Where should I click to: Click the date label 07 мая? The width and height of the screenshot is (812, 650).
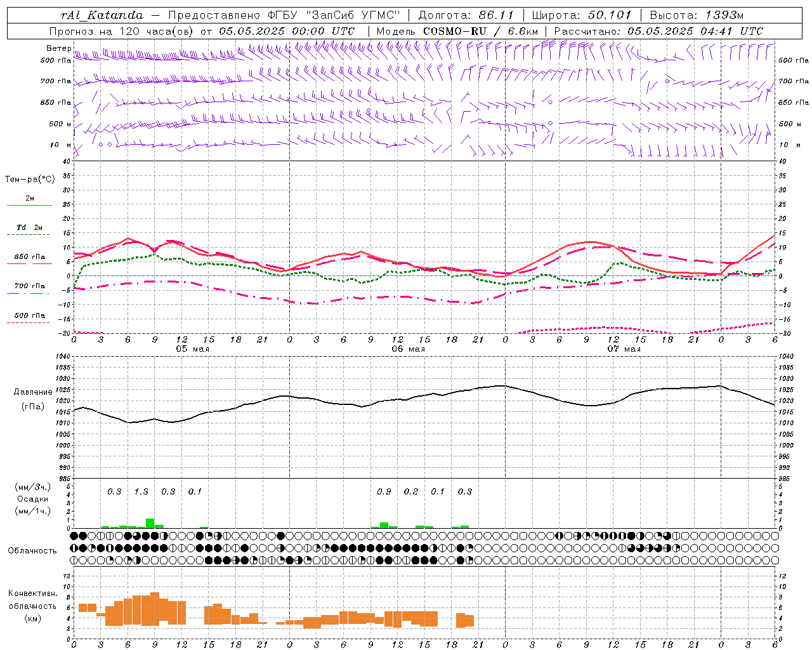coord(624,349)
